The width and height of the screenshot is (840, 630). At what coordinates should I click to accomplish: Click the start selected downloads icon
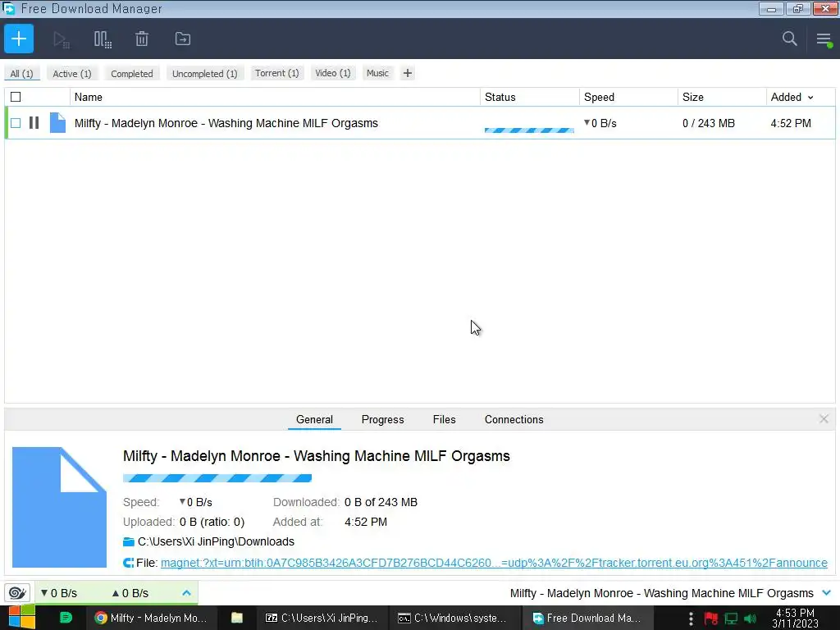[61, 39]
